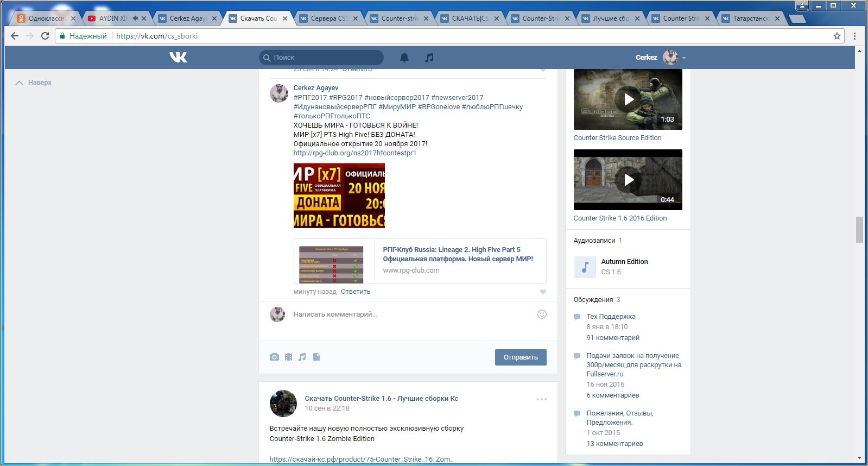Open the Chrome three-dot menu
This screenshot has height=466, width=868.
pos(854,36)
